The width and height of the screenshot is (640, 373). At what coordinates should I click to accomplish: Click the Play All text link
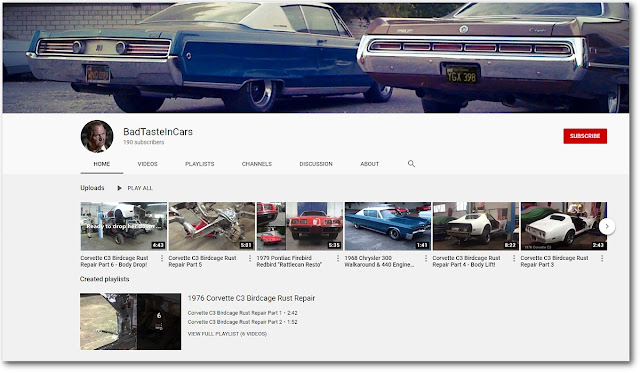(x=140, y=188)
